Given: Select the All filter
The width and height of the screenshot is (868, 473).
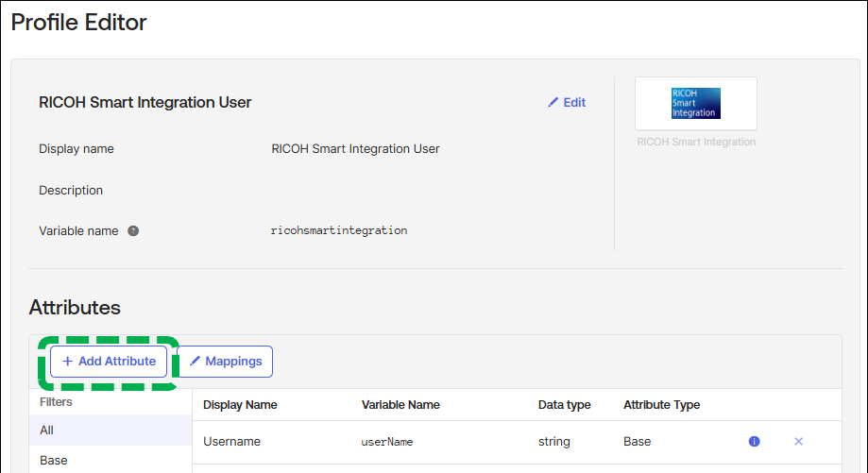Looking at the screenshot, I should point(47,430).
